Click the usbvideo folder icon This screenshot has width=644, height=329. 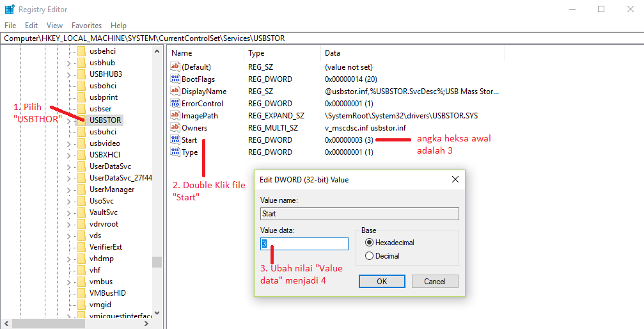[81, 143]
